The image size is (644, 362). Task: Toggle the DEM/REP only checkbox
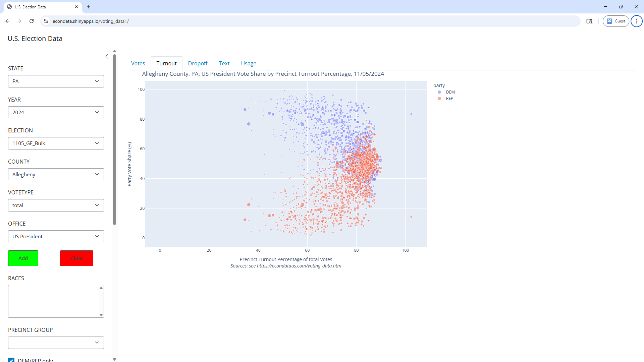pyautogui.click(x=11, y=360)
